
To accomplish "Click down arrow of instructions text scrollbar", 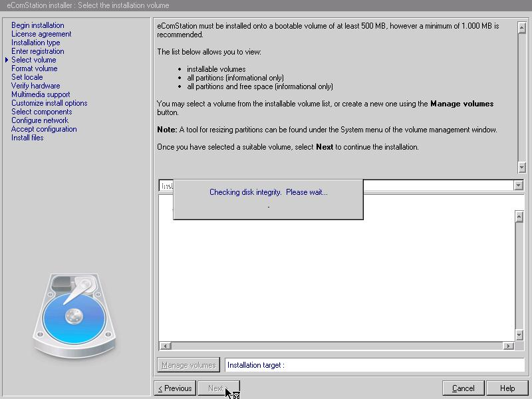I will 522,167.
